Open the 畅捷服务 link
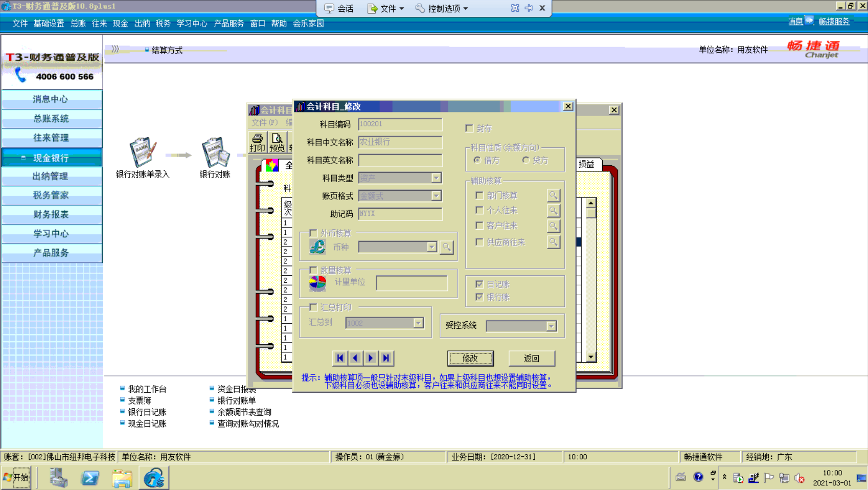The image size is (868, 490). point(834,21)
